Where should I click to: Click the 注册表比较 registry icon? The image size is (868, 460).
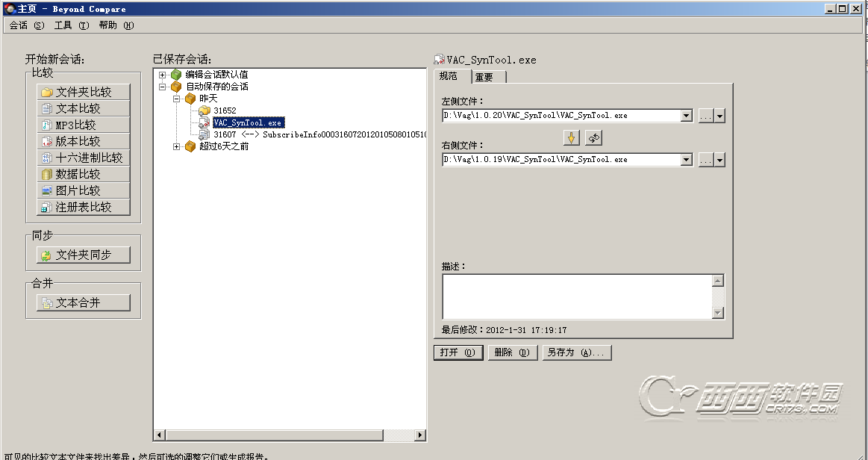click(x=47, y=207)
